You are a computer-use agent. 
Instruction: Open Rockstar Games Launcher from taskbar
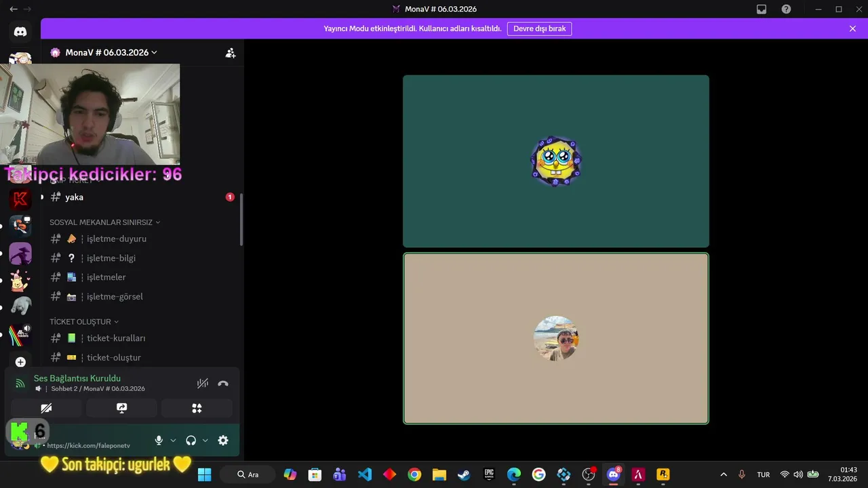tap(663, 474)
